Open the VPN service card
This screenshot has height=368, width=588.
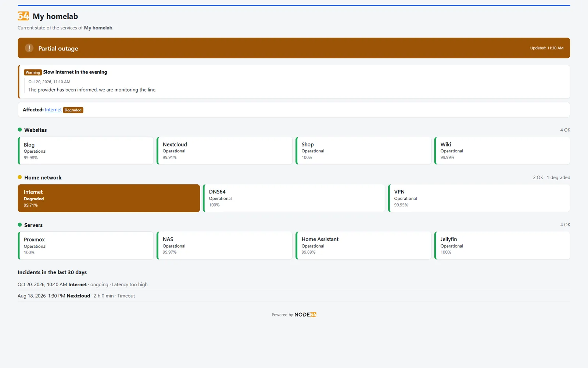[x=479, y=198]
